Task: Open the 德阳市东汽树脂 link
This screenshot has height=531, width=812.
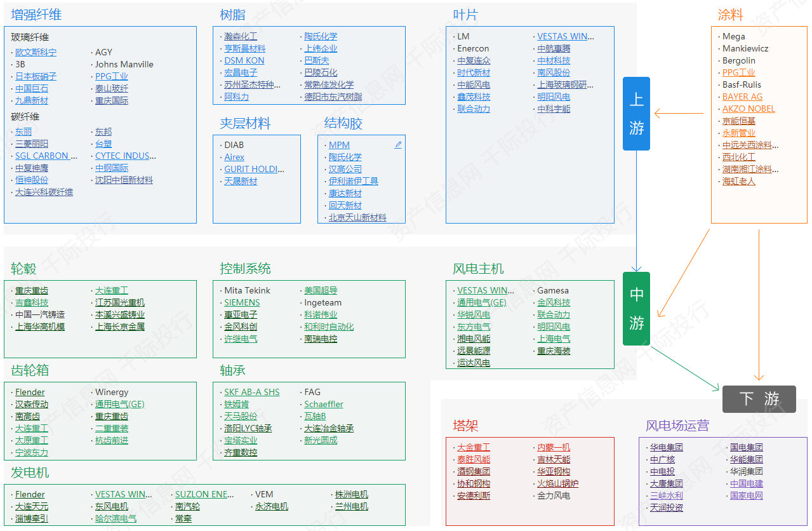Action: tap(333, 97)
